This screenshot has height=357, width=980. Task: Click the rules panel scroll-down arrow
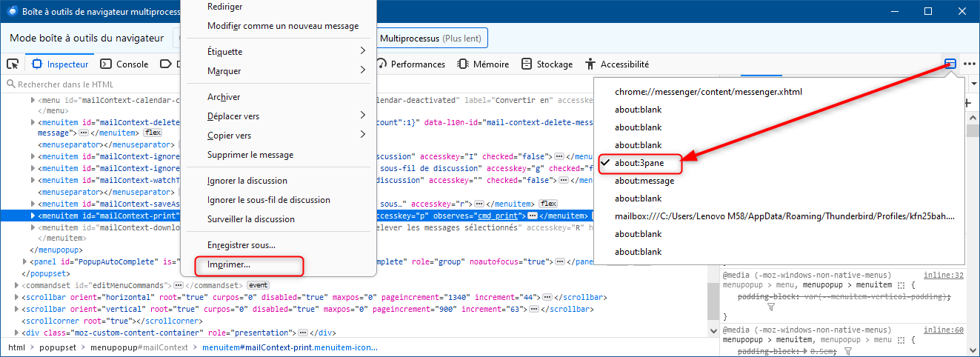tap(973, 350)
